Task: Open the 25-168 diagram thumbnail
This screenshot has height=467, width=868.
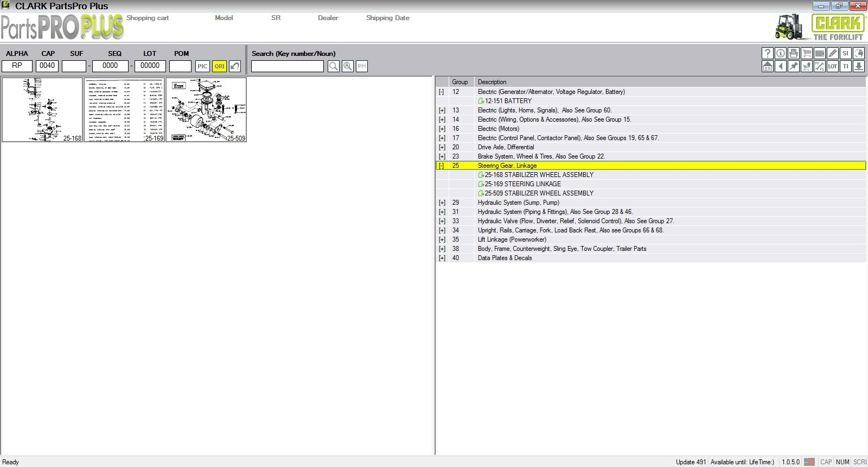Action: pos(42,110)
